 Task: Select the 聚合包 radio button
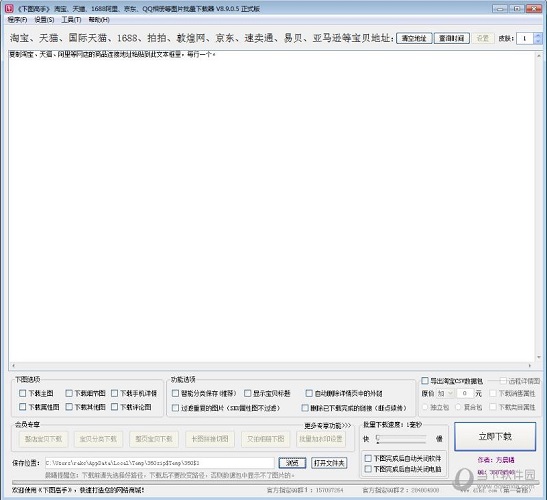(x=458, y=407)
